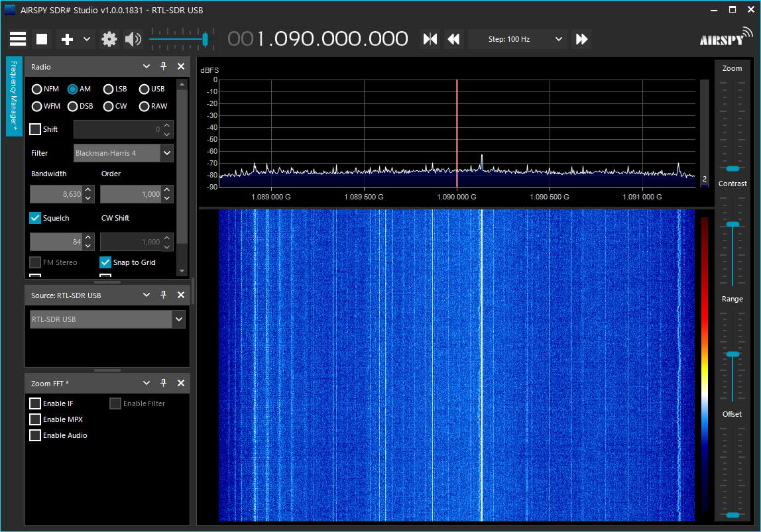The width and height of the screenshot is (761, 532).
Task: Select NFM demodulation mode
Action: click(x=36, y=89)
